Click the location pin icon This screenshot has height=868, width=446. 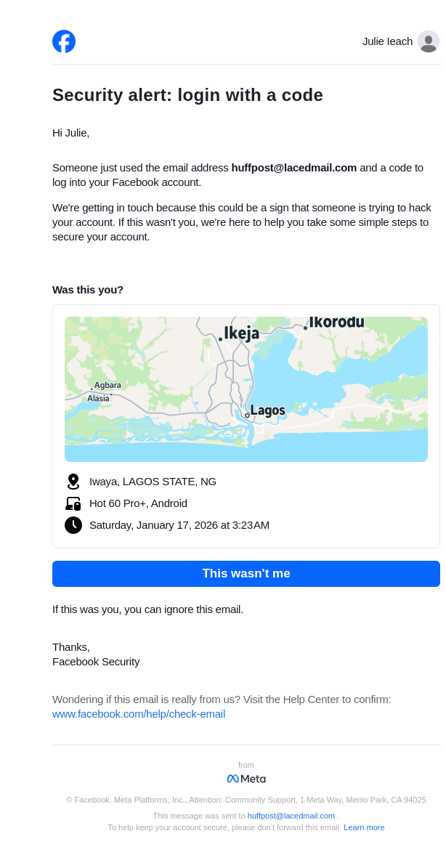pyautogui.click(x=73, y=482)
